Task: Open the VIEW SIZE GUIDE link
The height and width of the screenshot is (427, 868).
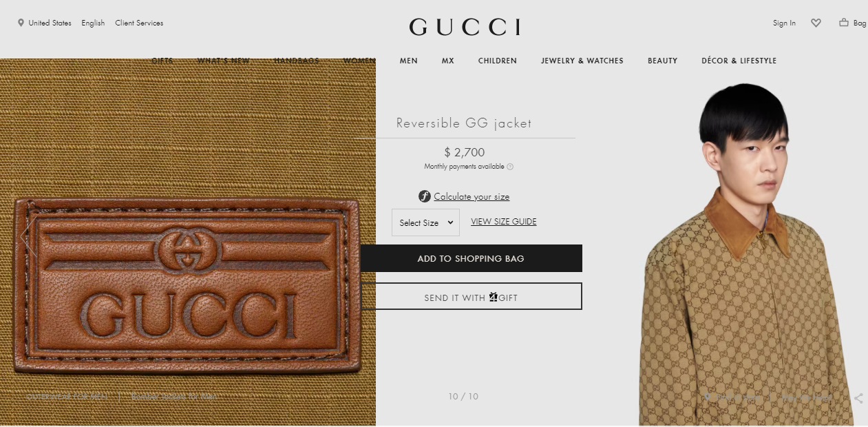Action: click(x=503, y=222)
